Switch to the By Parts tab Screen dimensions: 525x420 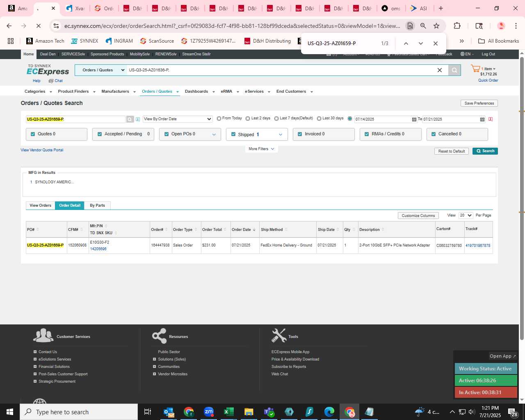pyautogui.click(x=98, y=205)
